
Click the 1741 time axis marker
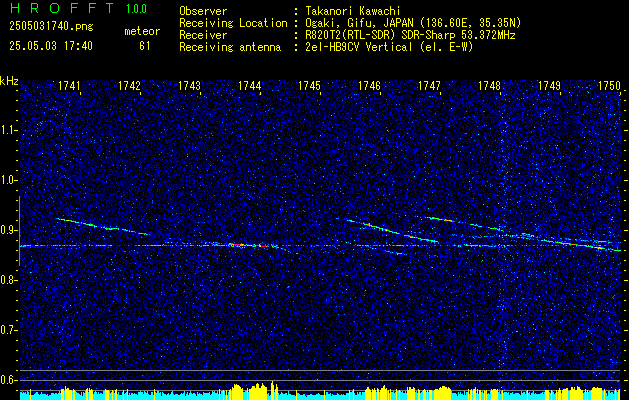point(69,86)
